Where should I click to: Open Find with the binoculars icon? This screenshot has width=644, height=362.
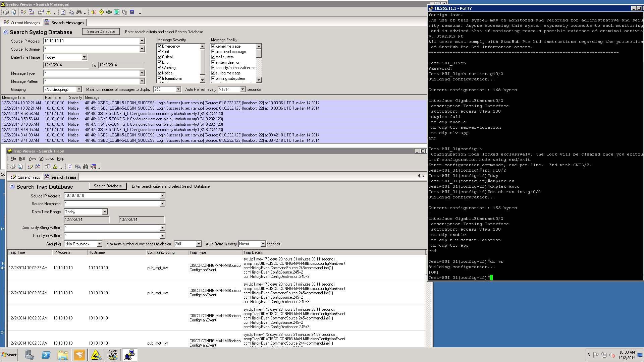(79, 12)
